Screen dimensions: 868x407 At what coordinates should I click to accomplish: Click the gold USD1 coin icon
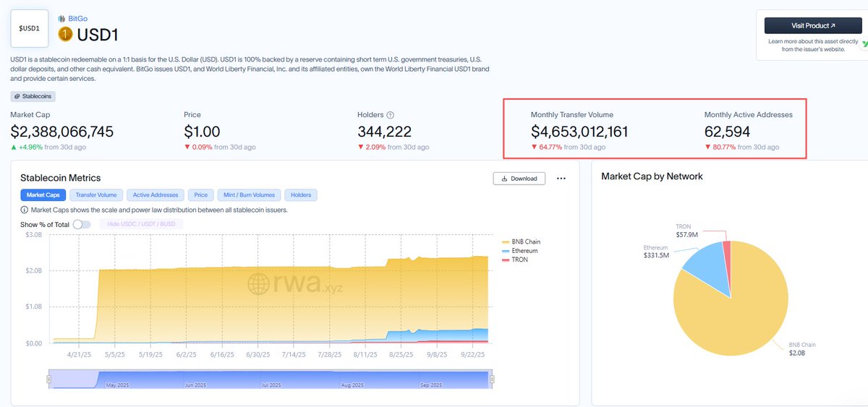[66, 34]
